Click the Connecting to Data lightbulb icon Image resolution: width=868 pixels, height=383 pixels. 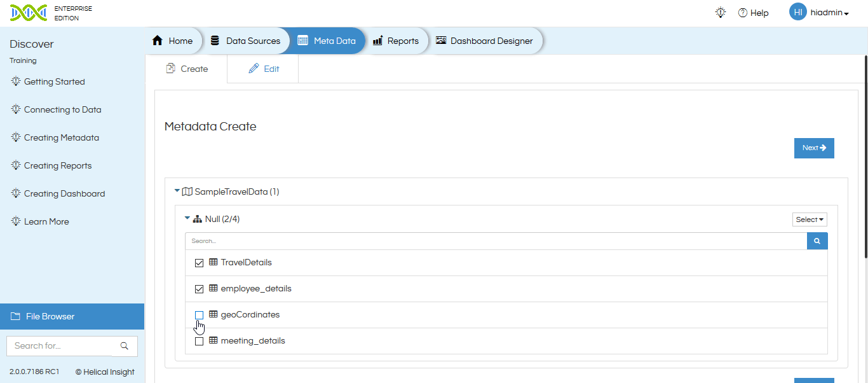(16, 109)
